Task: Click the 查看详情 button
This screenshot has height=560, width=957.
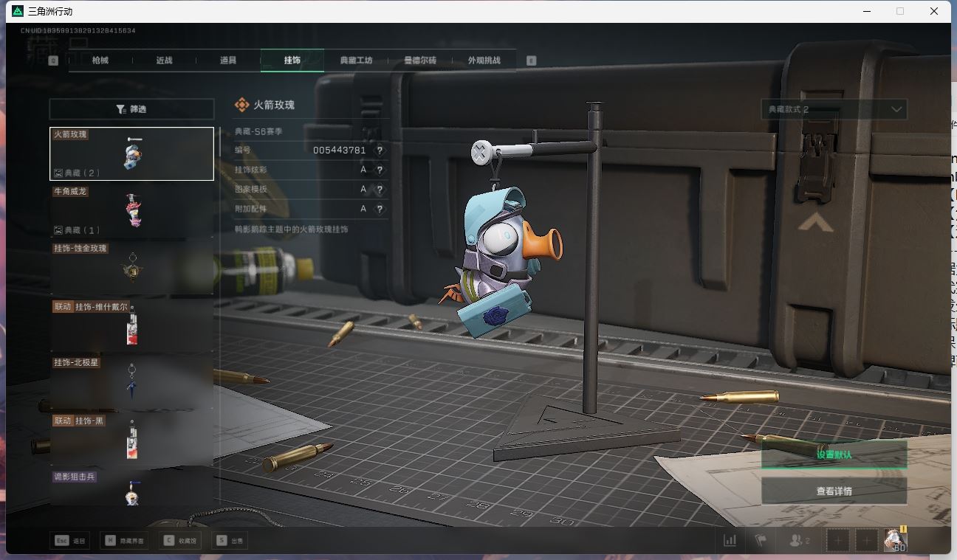Action: click(x=834, y=491)
